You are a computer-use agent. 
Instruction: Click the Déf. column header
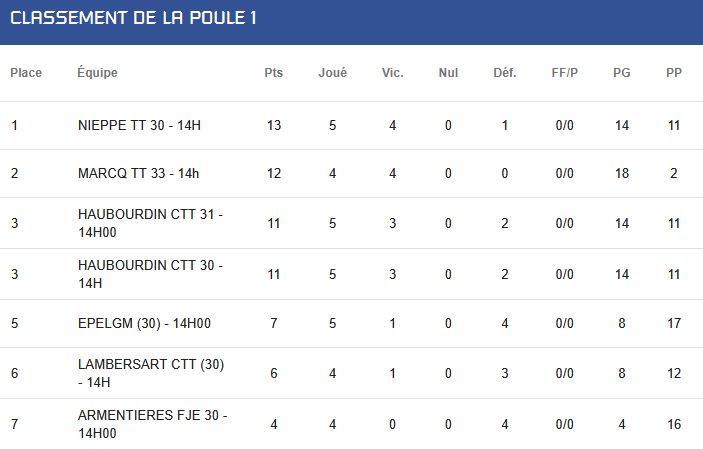pyautogui.click(x=505, y=73)
